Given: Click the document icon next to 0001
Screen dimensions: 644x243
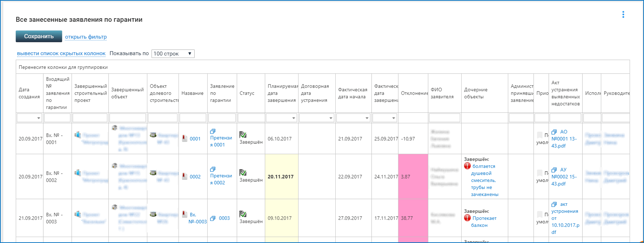Looking at the screenshot, I should [x=185, y=139].
